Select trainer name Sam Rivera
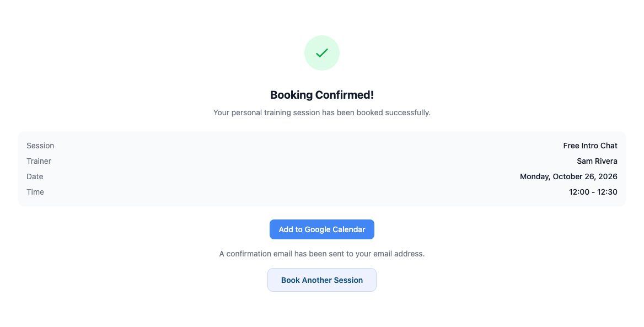 [x=597, y=161]
